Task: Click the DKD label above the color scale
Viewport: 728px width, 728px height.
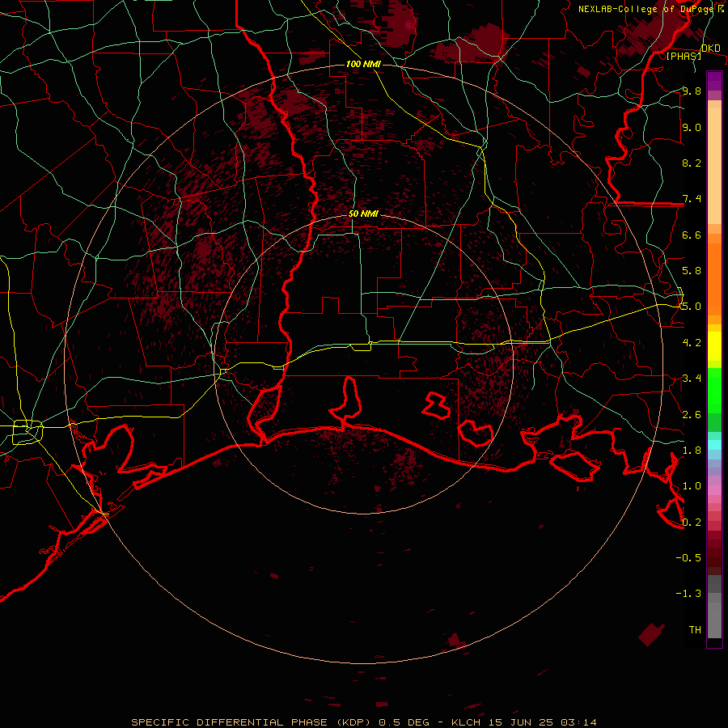Action: point(711,49)
